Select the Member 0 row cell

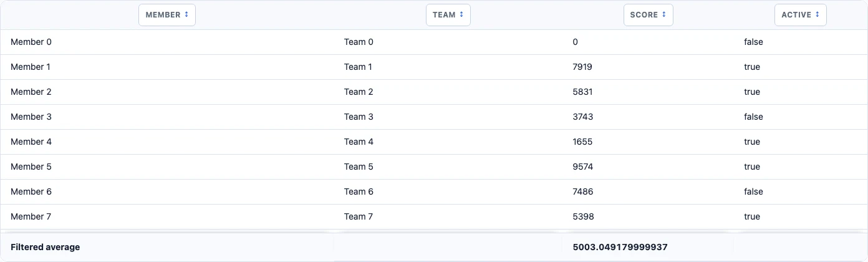167,42
